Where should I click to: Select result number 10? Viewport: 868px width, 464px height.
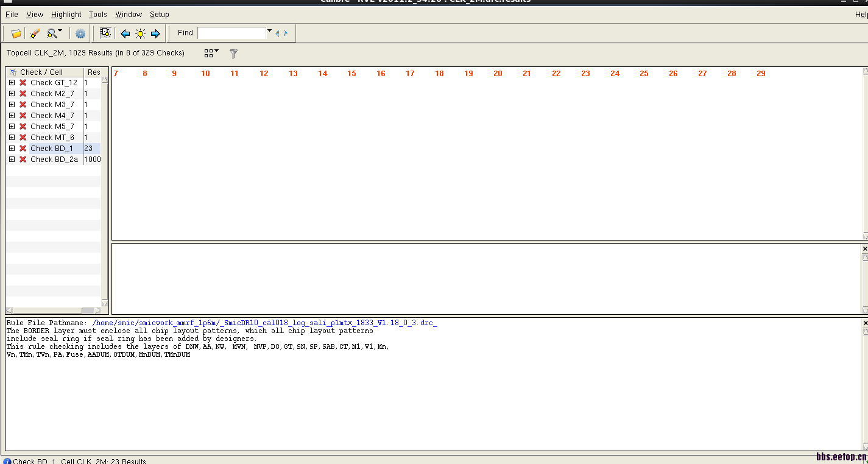(205, 74)
